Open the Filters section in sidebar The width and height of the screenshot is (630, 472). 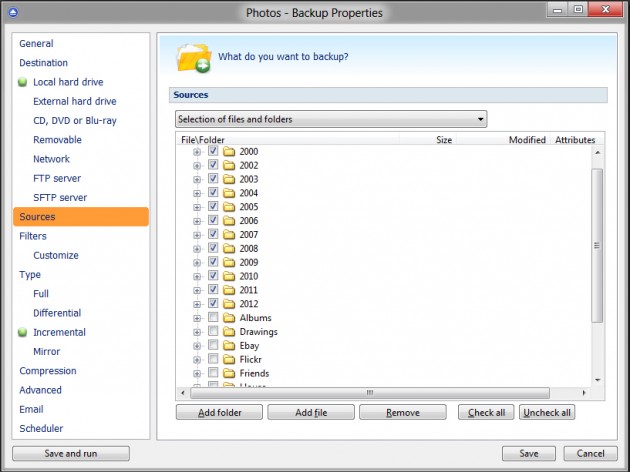pos(33,236)
